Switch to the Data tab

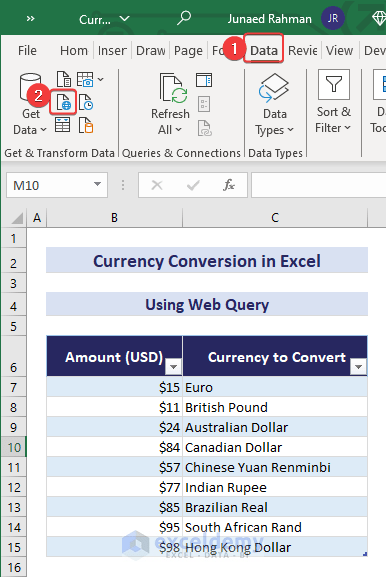(x=264, y=50)
